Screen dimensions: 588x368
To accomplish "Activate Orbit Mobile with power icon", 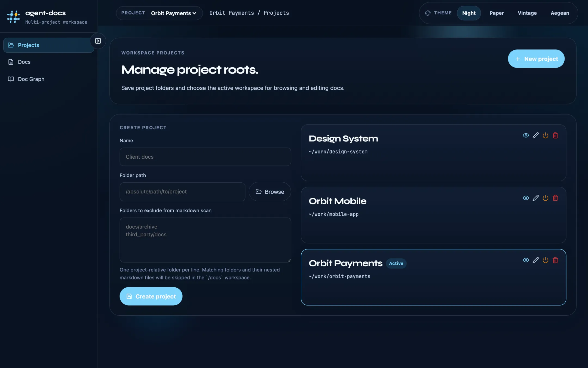I will pos(546,198).
